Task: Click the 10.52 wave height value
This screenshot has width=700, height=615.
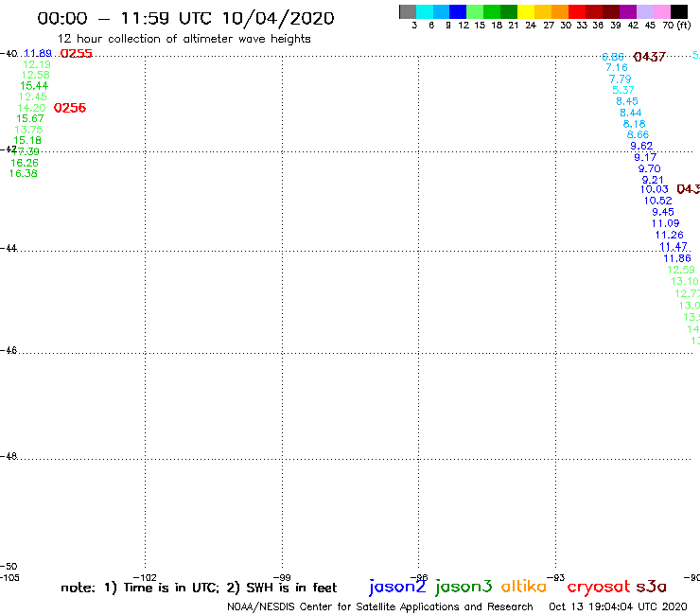Action: tap(658, 201)
